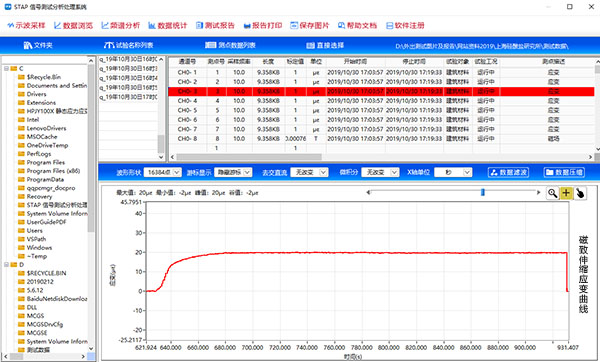Click the 数据滤波 data filter button

(x=509, y=172)
